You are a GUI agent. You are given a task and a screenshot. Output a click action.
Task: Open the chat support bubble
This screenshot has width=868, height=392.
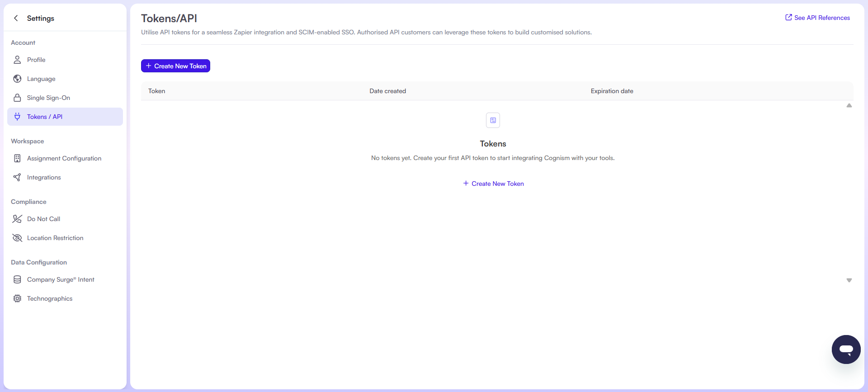click(x=846, y=349)
